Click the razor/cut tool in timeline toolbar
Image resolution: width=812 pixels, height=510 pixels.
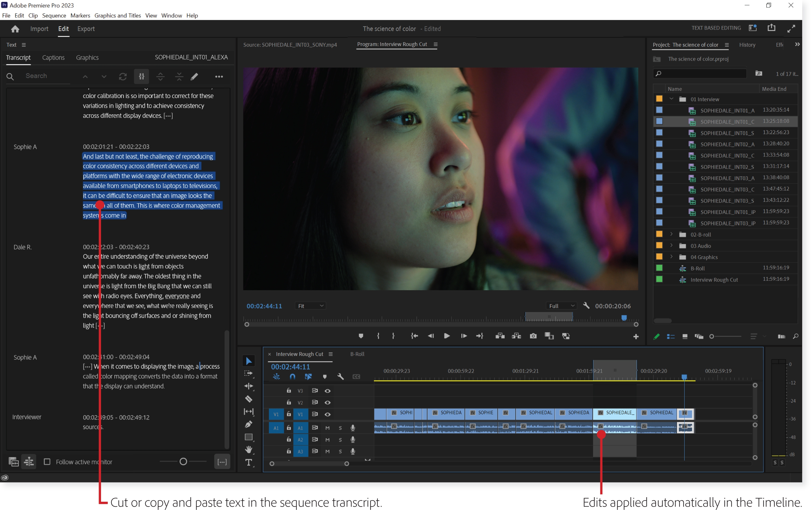249,399
